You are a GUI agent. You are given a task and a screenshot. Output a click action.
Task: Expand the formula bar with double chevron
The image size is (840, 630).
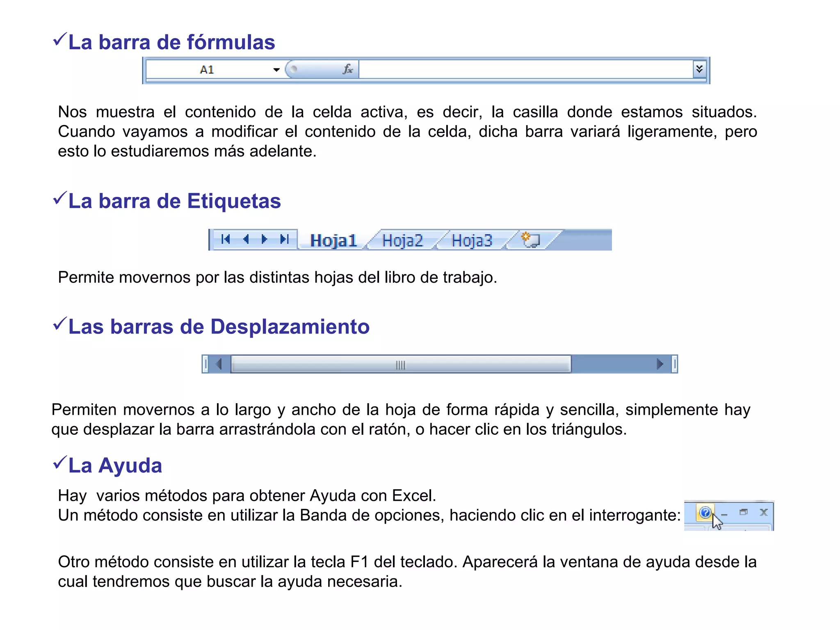tap(699, 69)
